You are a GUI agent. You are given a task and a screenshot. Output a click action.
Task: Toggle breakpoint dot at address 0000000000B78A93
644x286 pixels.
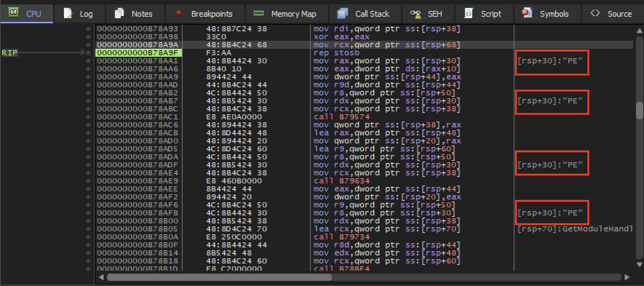(88, 29)
